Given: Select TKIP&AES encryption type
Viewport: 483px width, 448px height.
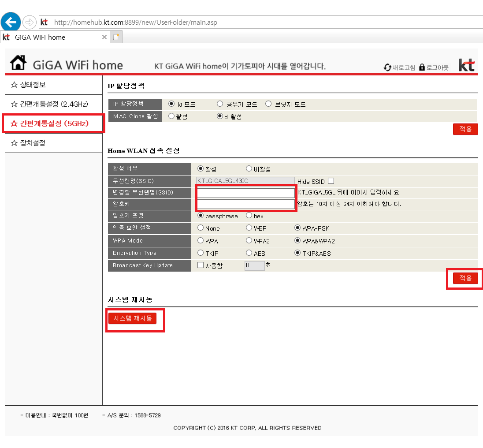Looking at the screenshot, I should 297,253.
